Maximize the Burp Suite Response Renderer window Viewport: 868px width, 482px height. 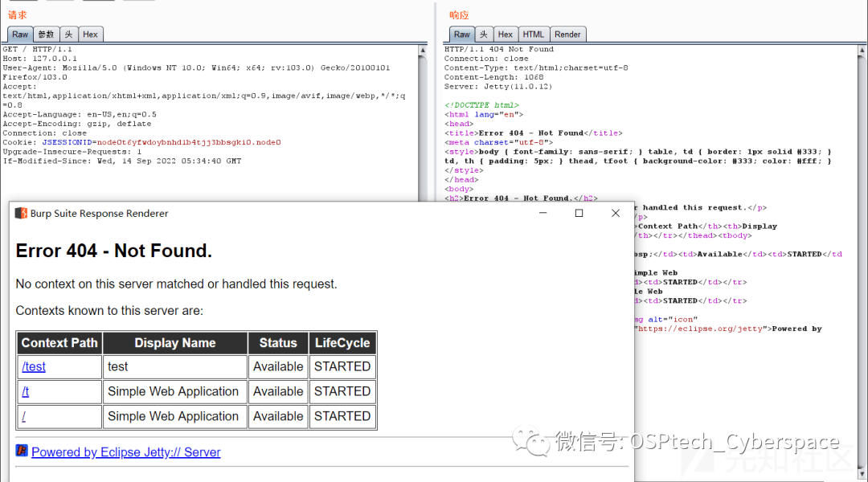579,213
